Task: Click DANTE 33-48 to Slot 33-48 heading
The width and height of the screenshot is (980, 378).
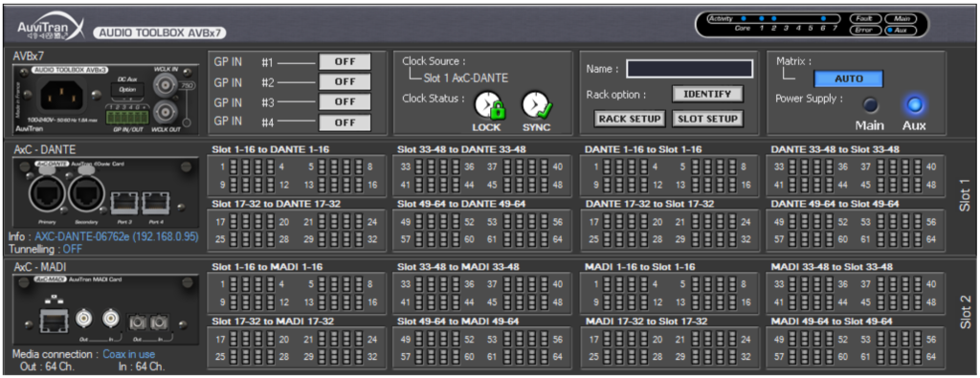Action: tap(835, 149)
